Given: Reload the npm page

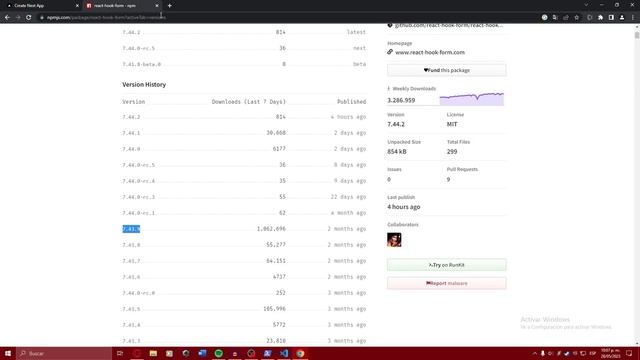Looking at the screenshot, I should [x=29, y=18].
